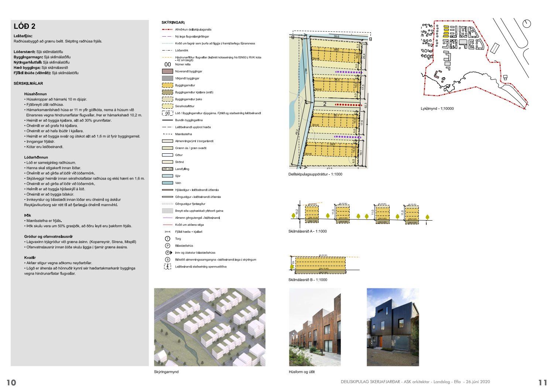Click the Byggingarreitur yellow legend swatch
Image resolution: width=554 pixels, height=392 pixels.
tap(167, 85)
